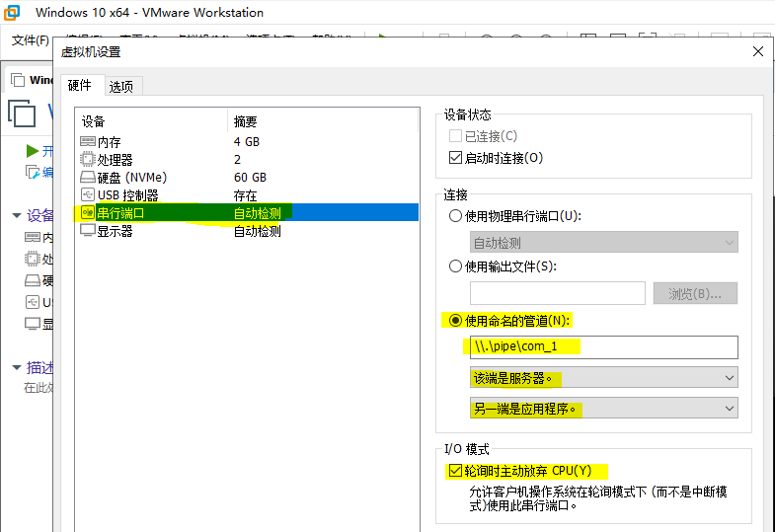
Task: Toggle the 启动时连接(O) checkbox
Action: [455, 158]
